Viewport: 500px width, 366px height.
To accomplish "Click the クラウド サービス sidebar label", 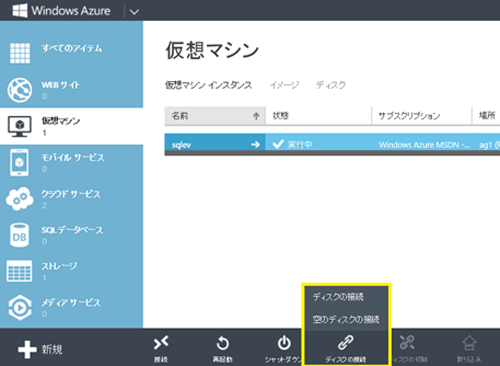I will coord(71,194).
